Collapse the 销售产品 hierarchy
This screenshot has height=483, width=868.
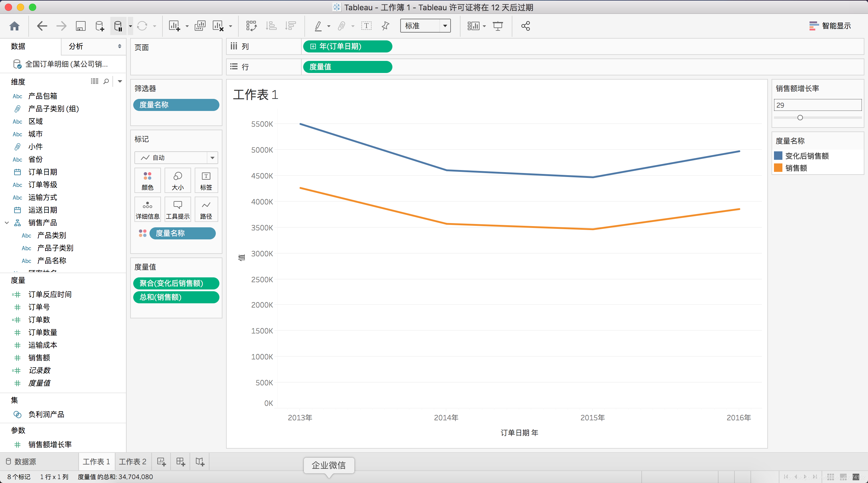(7, 223)
